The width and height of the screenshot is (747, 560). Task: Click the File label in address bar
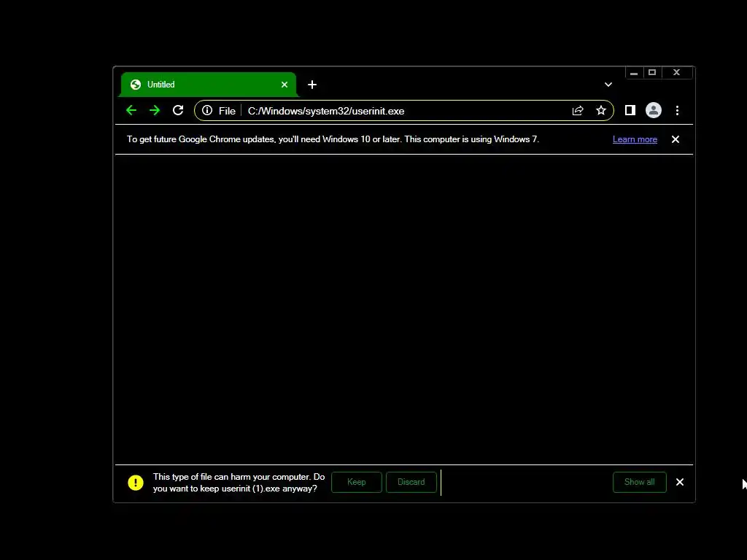coord(227,111)
